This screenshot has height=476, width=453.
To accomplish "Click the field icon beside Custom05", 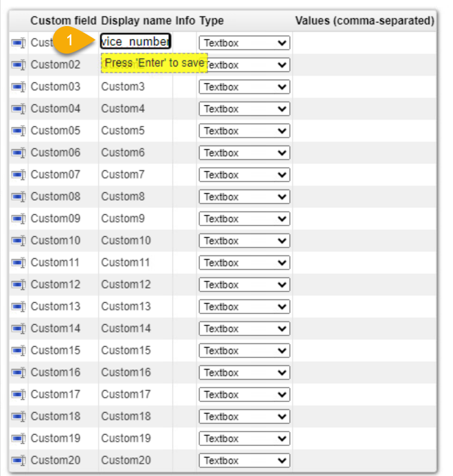I will click(x=19, y=131).
